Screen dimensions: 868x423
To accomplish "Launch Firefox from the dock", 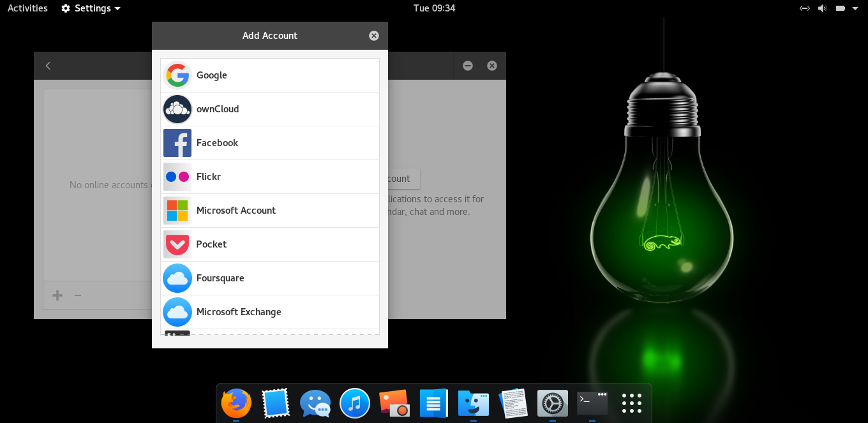I will tap(236, 403).
